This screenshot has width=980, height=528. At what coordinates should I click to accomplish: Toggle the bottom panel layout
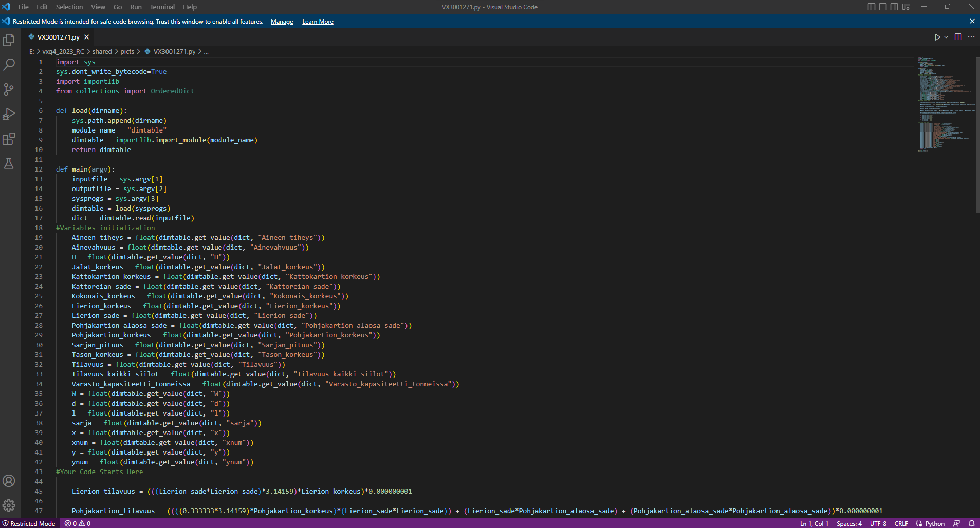[x=883, y=7]
